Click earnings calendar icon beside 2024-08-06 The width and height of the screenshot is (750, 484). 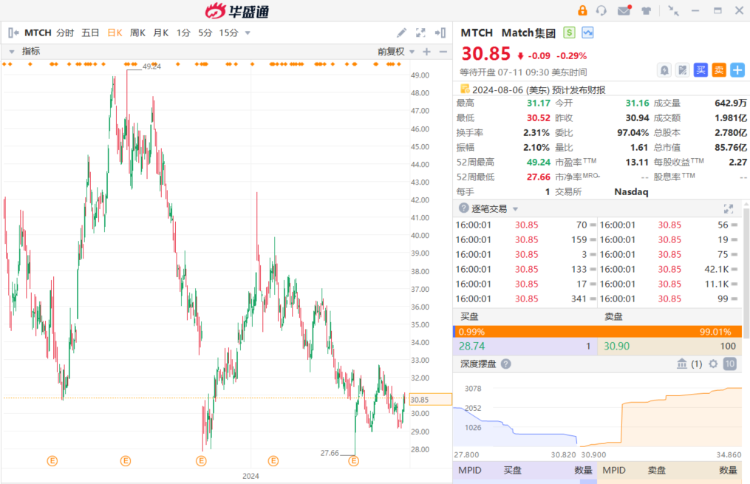tap(464, 89)
